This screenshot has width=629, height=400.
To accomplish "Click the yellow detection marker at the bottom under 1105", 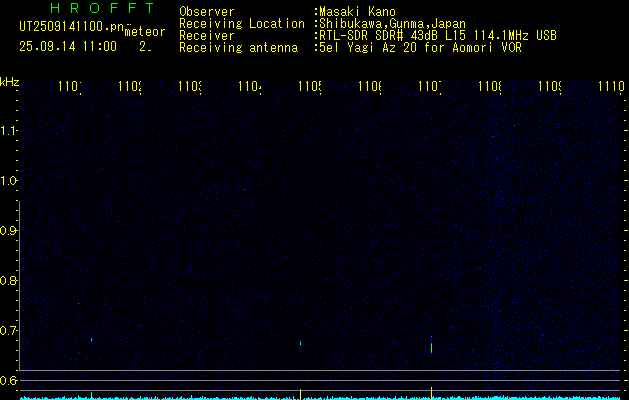I will (x=300, y=394).
